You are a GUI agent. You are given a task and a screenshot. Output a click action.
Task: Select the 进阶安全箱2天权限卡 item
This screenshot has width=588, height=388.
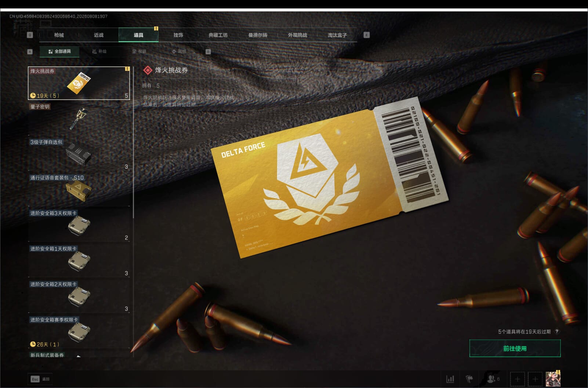tap(79, 296)
